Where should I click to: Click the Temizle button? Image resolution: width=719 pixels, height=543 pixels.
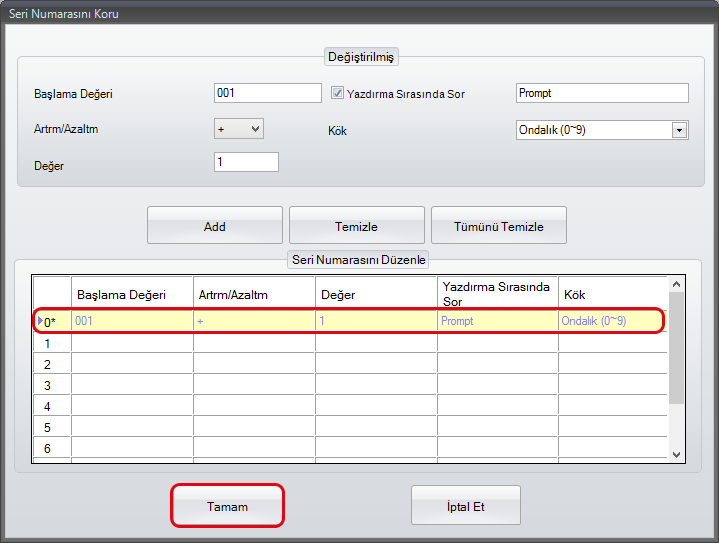(x=356, y=226)
